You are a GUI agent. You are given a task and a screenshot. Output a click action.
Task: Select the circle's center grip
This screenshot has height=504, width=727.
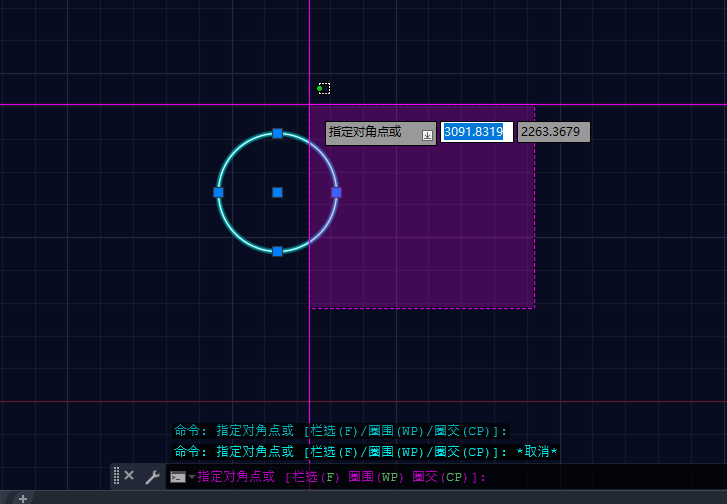[x=278, y=192]
